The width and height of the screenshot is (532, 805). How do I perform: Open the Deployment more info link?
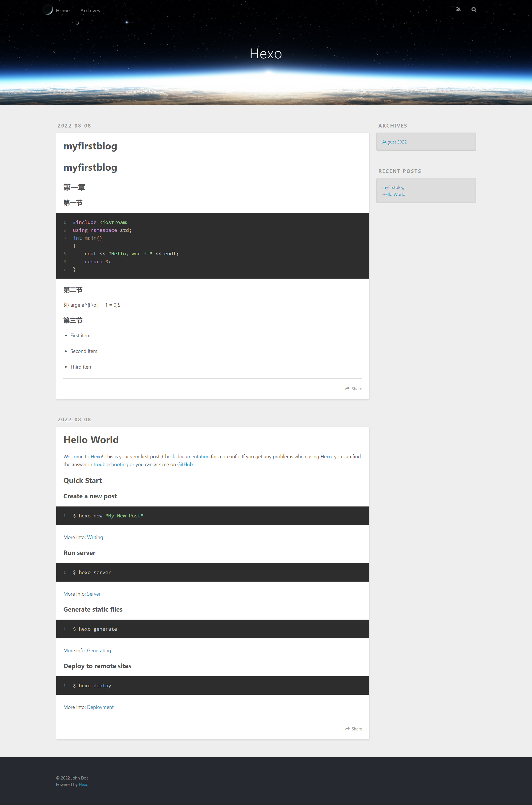pos(100,707)
